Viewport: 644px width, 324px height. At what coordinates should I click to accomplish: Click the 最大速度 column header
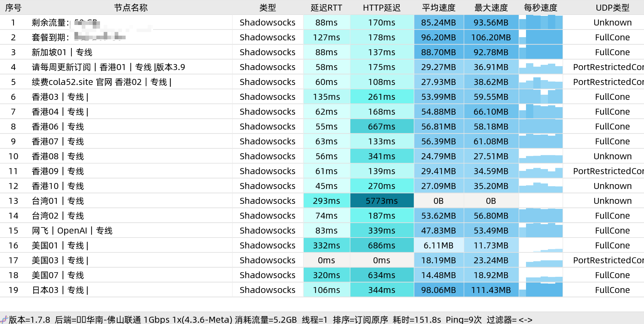(x=491, y=8)
